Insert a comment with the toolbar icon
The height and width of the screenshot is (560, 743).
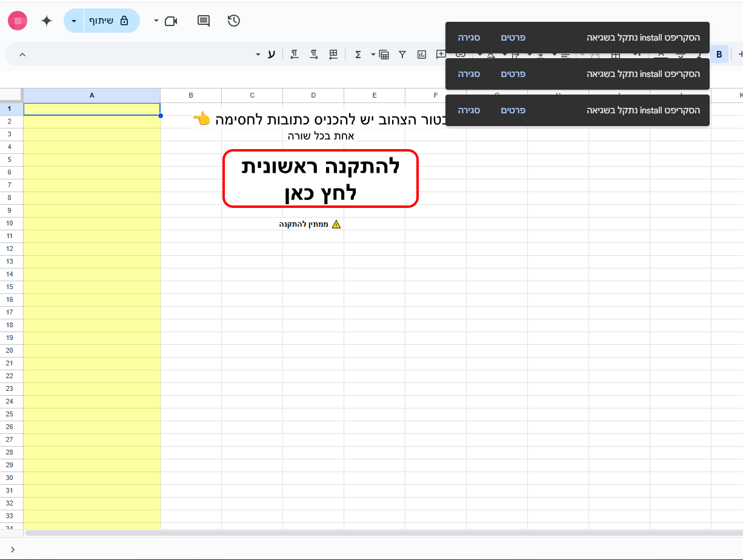[x=441, y=55]
